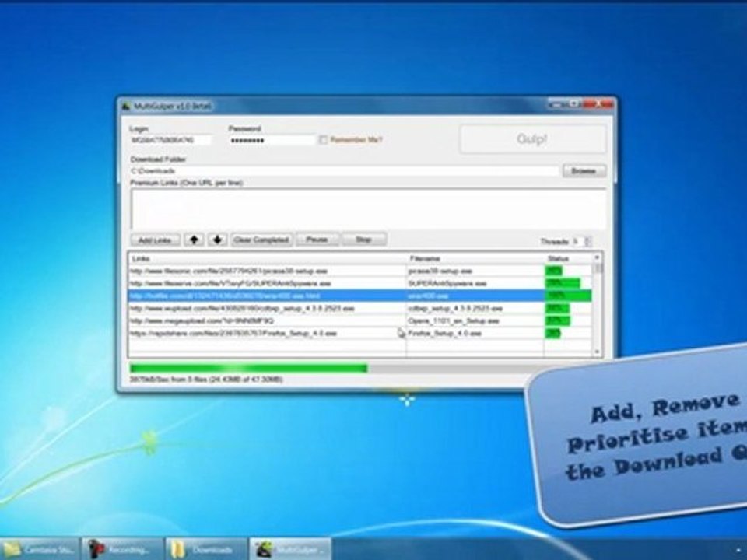Click Browse for download folder

584,171
